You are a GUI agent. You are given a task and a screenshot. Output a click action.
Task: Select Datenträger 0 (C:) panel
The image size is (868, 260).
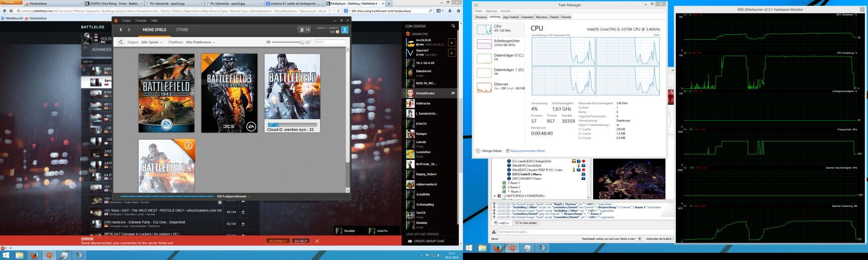click(500, 58)
